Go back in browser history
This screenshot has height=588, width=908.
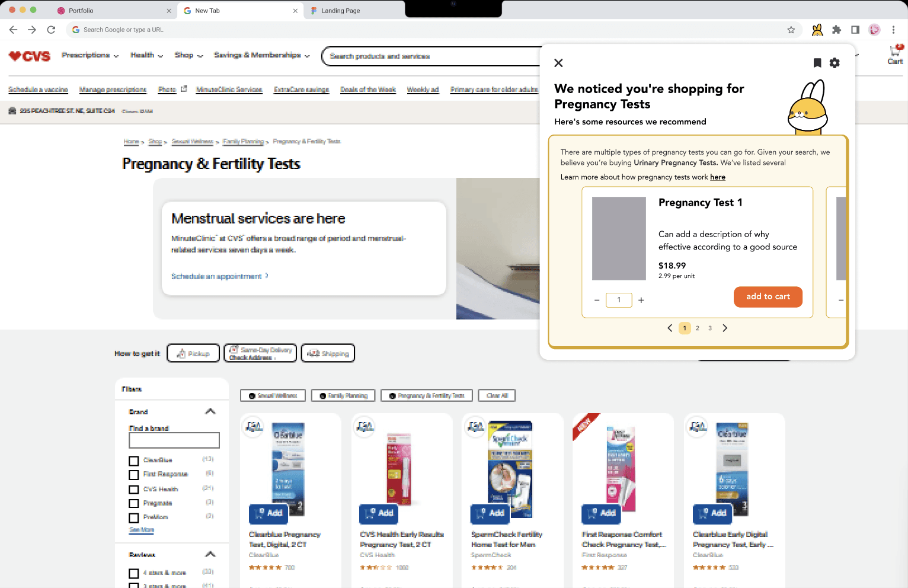point(14,30)
